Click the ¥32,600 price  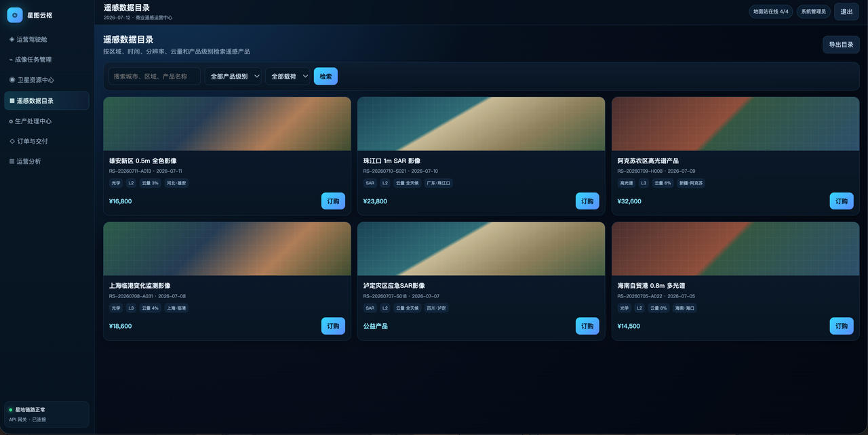coord(629,201)
